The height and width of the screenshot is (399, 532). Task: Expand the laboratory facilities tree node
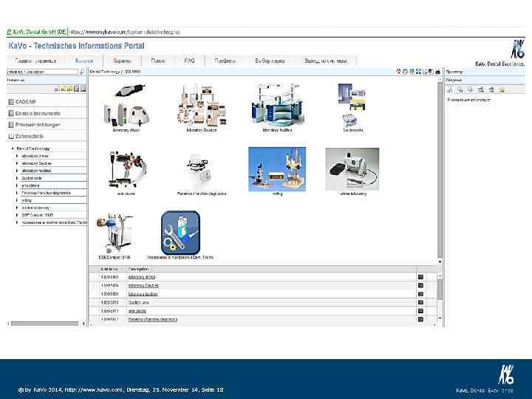[x=17, y=171]
